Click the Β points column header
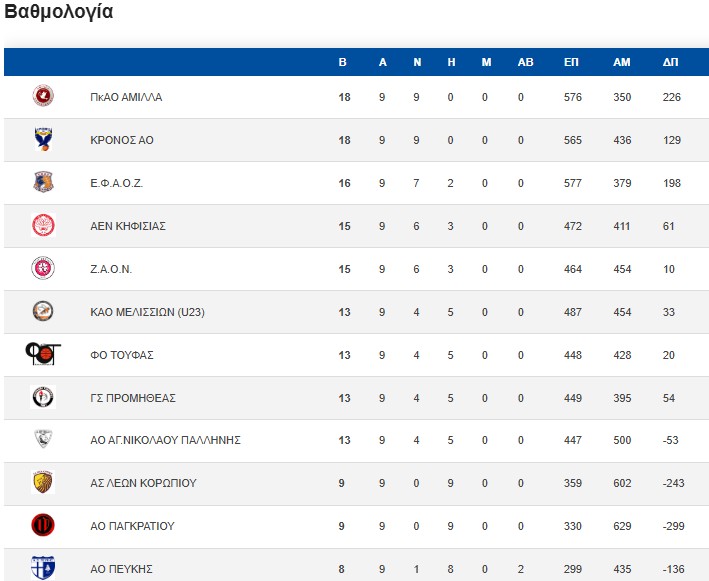Screen dimensions: 709x581 (x=343, y=62)
